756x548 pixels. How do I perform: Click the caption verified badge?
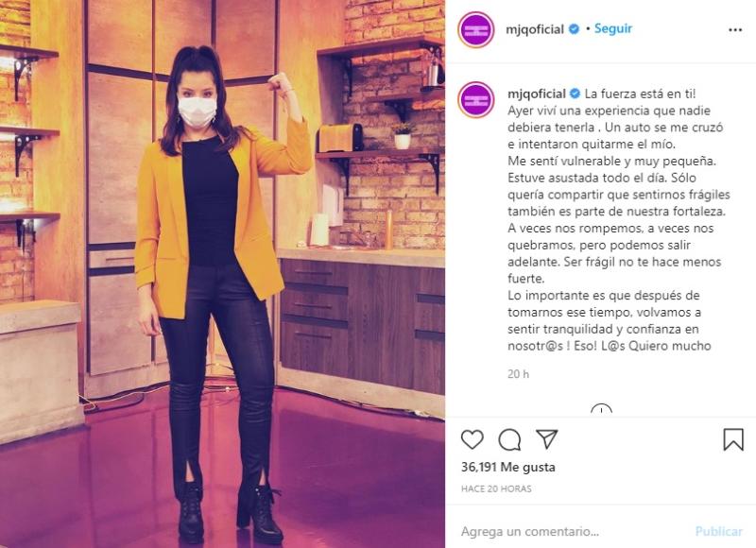pos(576,94)
